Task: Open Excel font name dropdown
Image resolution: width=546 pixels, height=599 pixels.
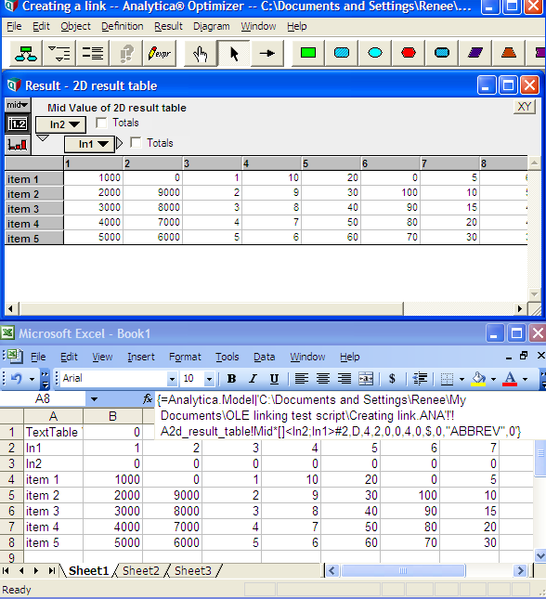Action: [x=172, y=379]
